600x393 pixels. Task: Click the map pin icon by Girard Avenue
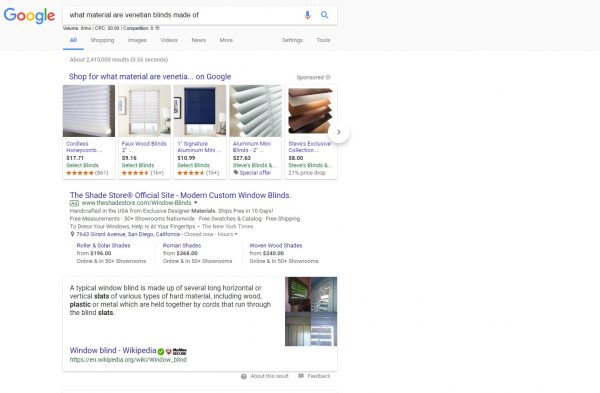72,234
